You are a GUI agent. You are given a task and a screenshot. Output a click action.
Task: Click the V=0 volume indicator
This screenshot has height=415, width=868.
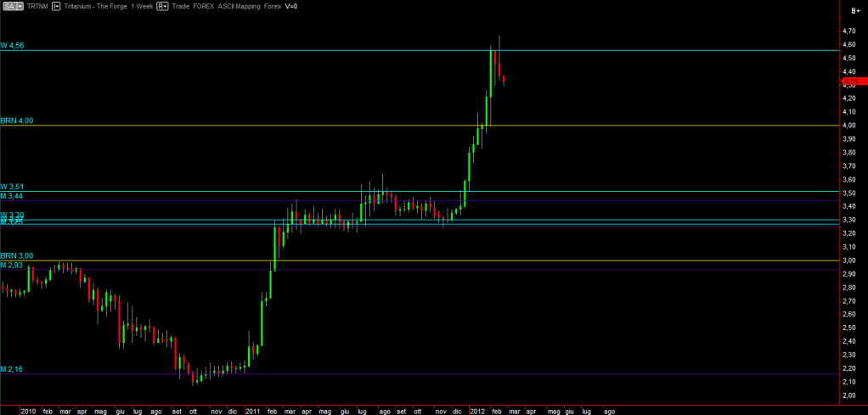[293, 5]
